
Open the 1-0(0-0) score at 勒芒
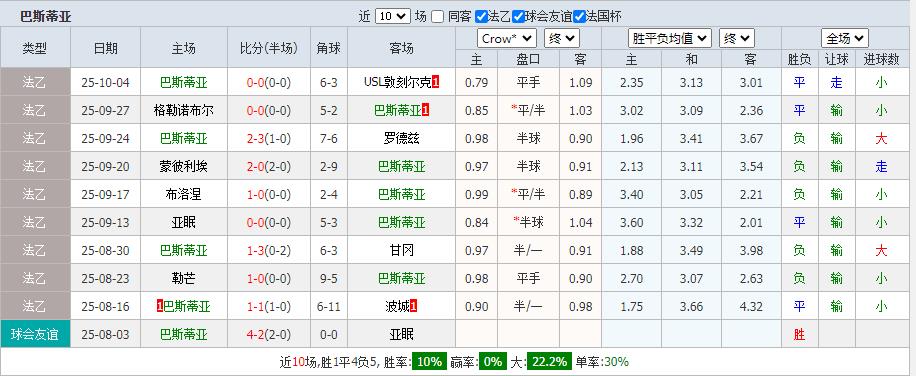point(269,278)
